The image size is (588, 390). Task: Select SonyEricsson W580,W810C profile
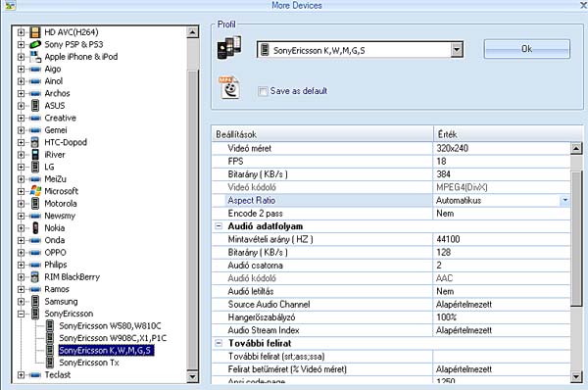tap(110, 326)
